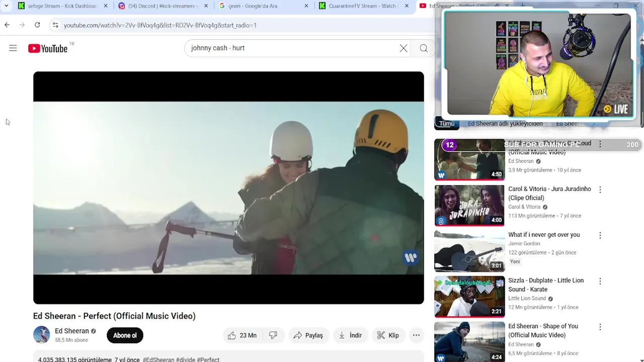
Task: Go back with the browser back arrow
Action: point(7,25)
